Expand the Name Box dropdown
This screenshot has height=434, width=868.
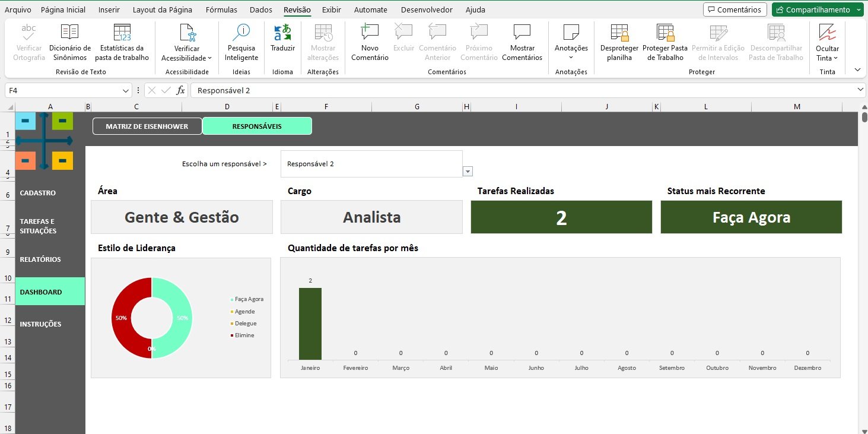pos(126,91)
